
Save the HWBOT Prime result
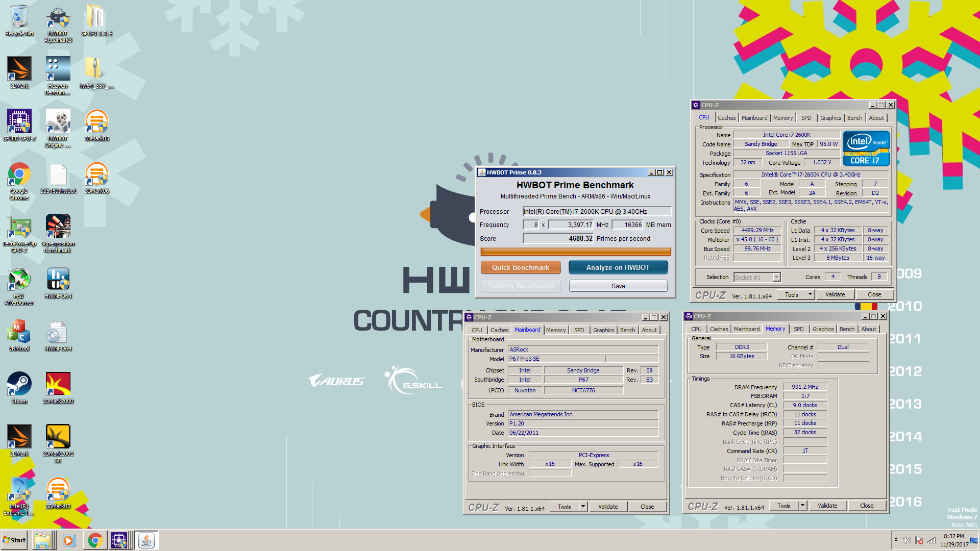[x=618, y=286]
